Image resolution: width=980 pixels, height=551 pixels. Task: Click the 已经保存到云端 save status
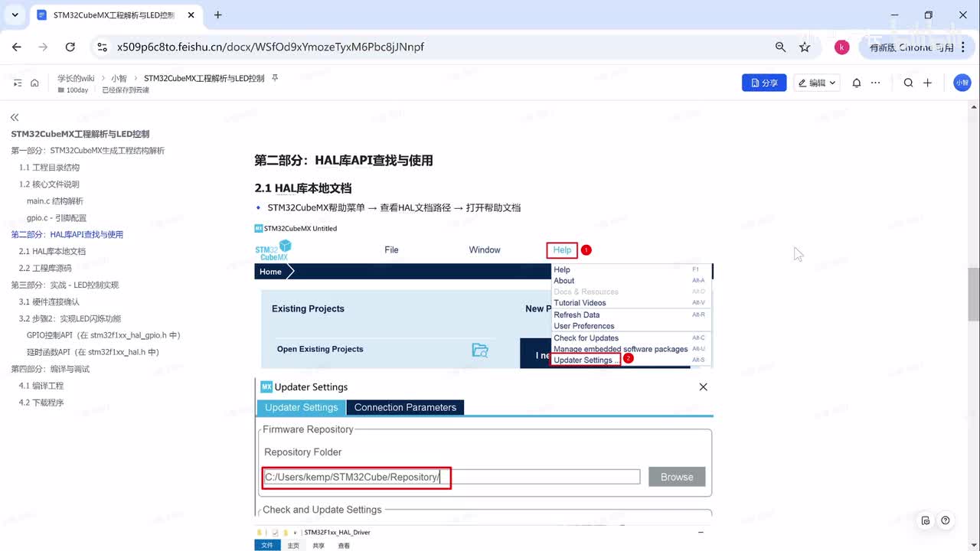126,90
